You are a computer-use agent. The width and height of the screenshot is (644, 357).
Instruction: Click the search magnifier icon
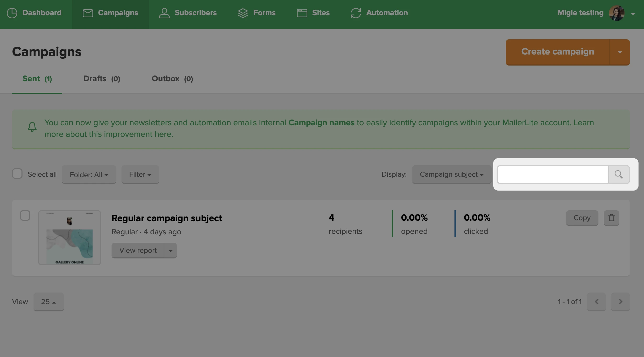(x=619, y=175)
